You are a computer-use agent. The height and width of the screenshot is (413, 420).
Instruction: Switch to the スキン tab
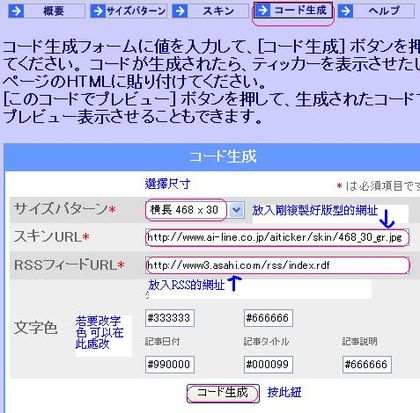coord(210,11)
